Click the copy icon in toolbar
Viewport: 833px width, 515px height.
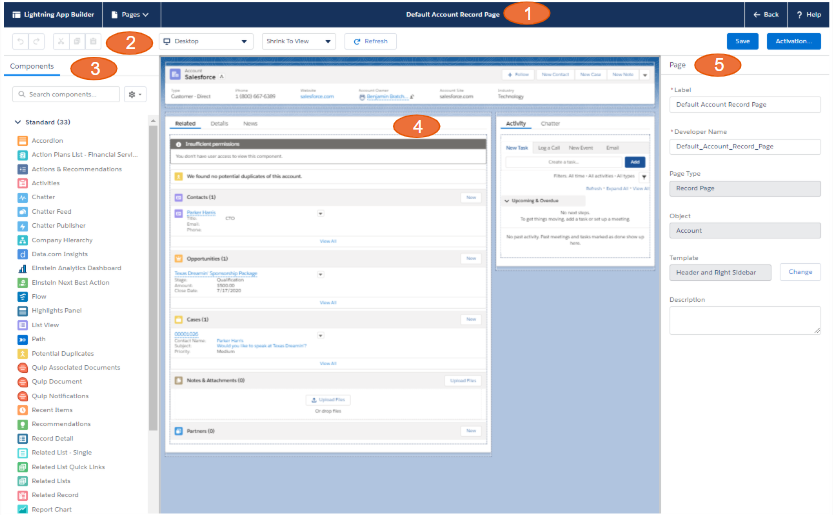[77, 41]
